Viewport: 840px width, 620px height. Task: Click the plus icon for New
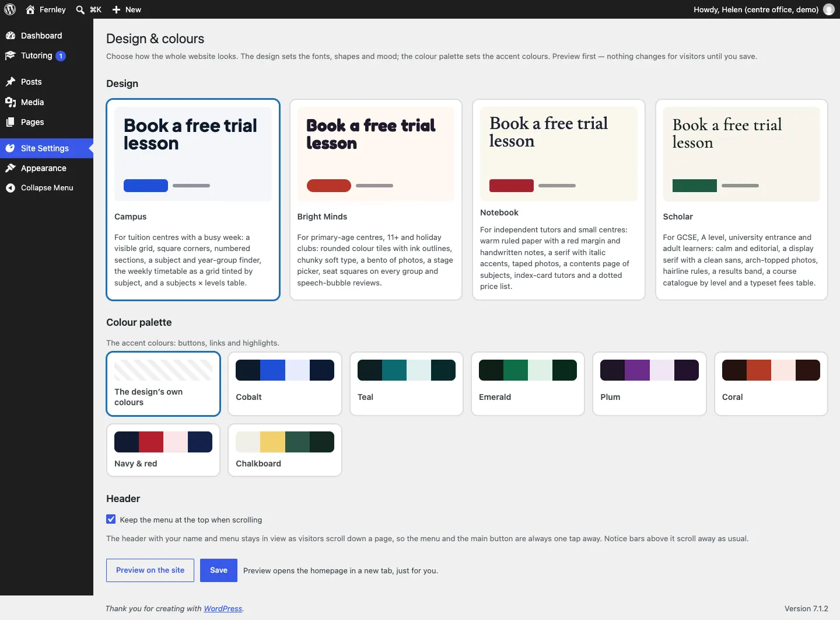(116, 9)
